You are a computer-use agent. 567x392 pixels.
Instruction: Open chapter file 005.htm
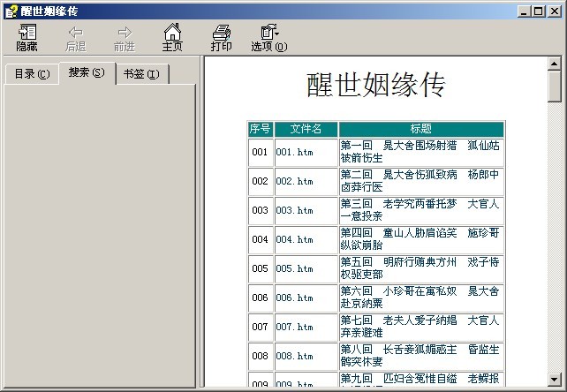click(294, 268)
